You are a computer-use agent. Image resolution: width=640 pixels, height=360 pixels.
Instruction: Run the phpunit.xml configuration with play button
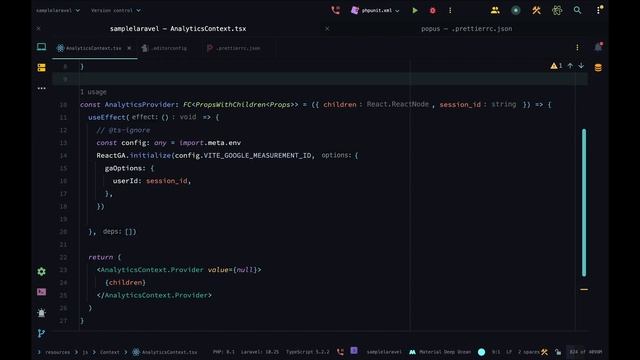(x=415, y=10)
